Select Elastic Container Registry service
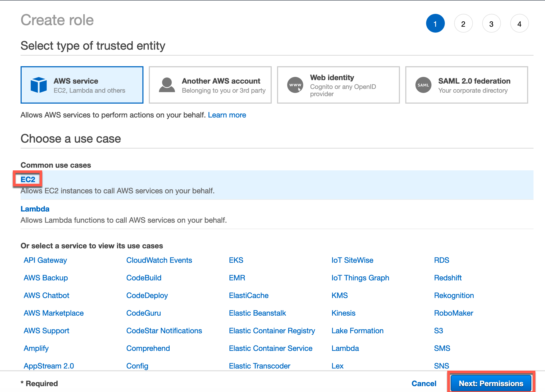The image size is (545, 392). tap(272, 331)
